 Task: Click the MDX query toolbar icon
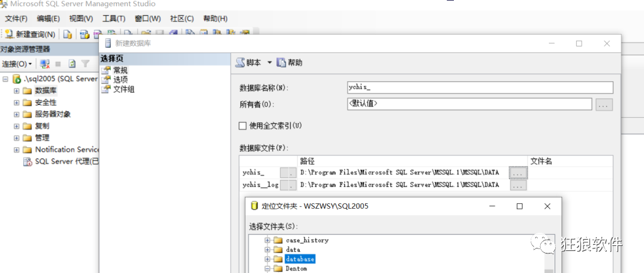coord(84,35)
